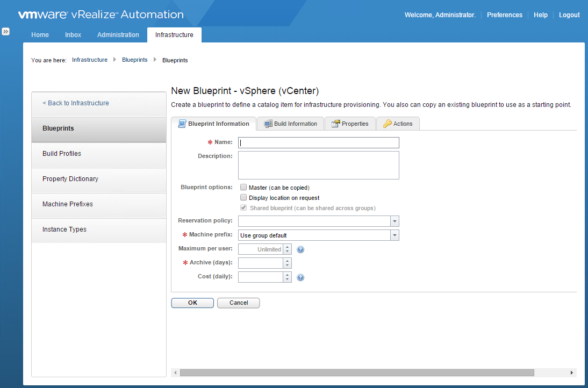This screenshot has height=388, width=588.
Task: Click the Machine prefix field showing Use group default
Action: click(314, 235)
